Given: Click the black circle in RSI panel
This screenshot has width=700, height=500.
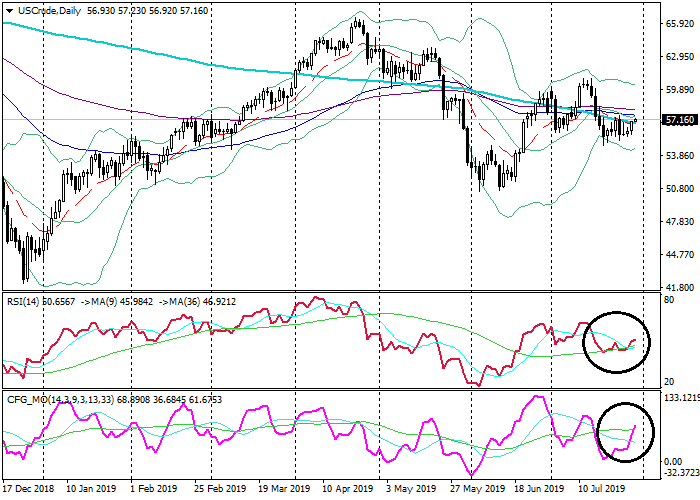Looking at the screenshot, I should pos(616,340).
